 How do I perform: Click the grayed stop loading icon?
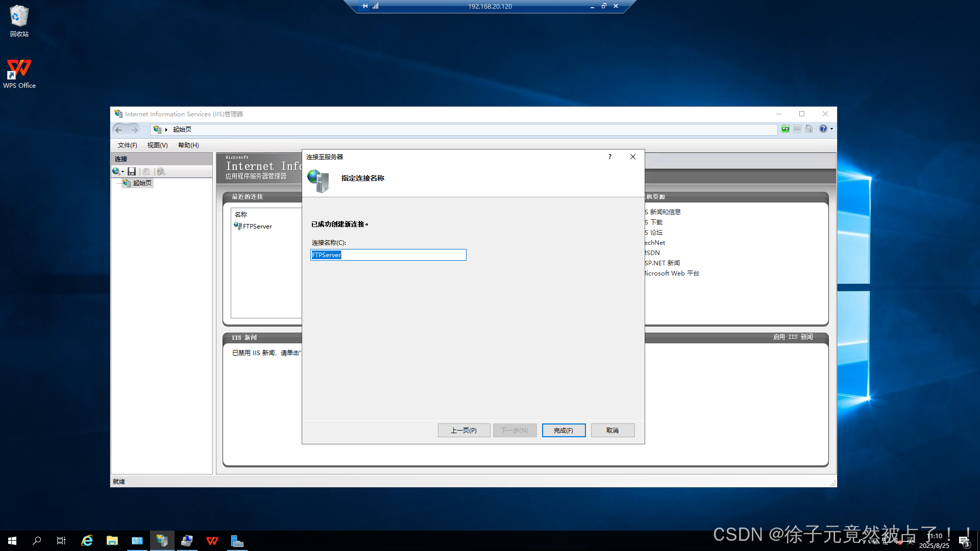point(797,129)
